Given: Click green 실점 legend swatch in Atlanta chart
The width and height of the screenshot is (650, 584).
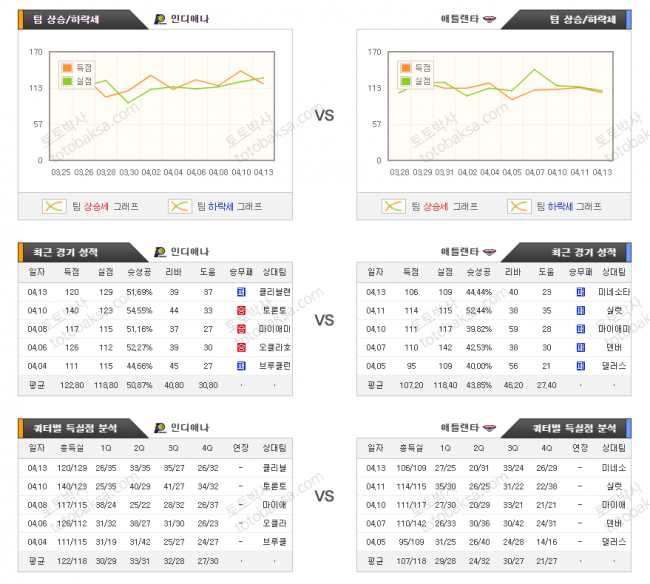Looking at the screenshot, I should (x=407, y=81).
